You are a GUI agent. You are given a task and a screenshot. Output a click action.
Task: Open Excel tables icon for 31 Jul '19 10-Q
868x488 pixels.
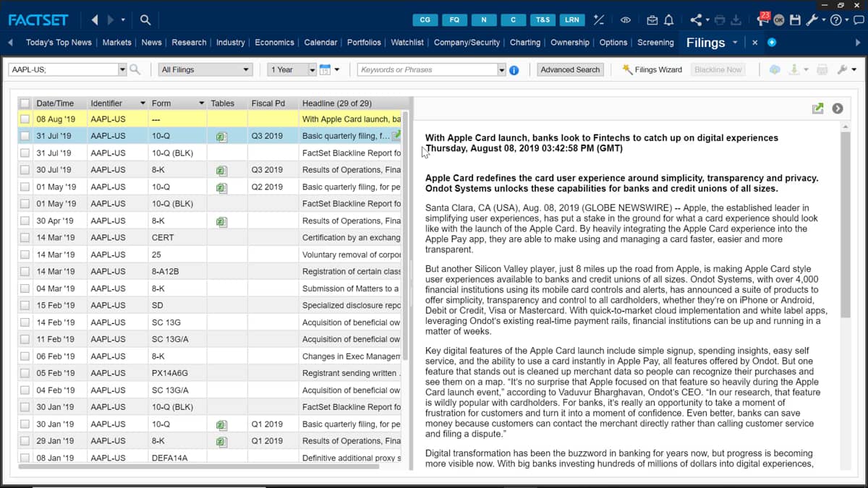(x=222, y=137)
